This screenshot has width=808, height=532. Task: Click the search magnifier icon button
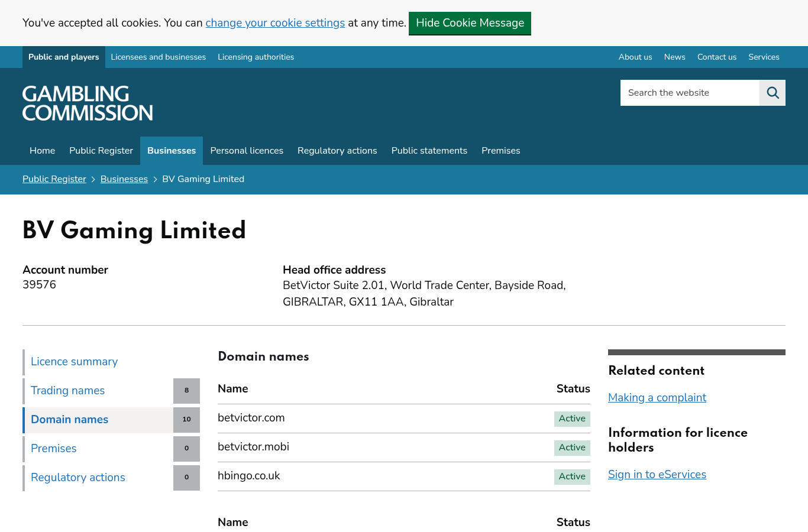[773, 93]
